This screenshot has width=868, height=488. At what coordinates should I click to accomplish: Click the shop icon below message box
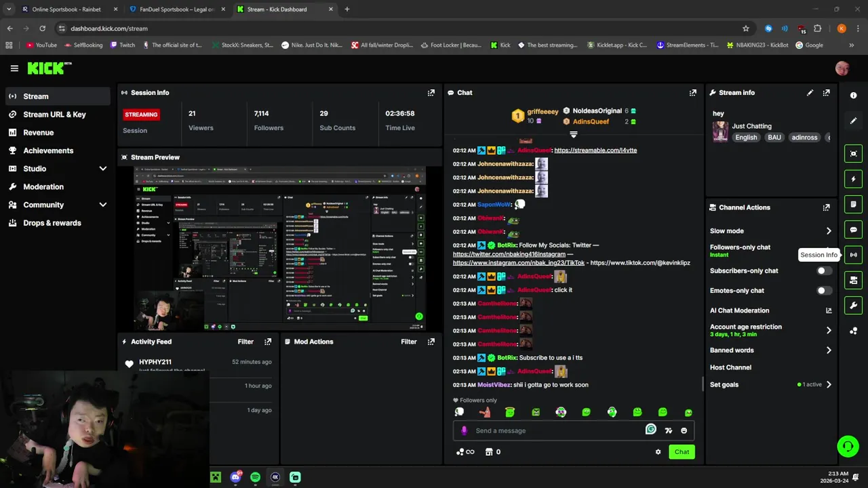tap(488, 452)
